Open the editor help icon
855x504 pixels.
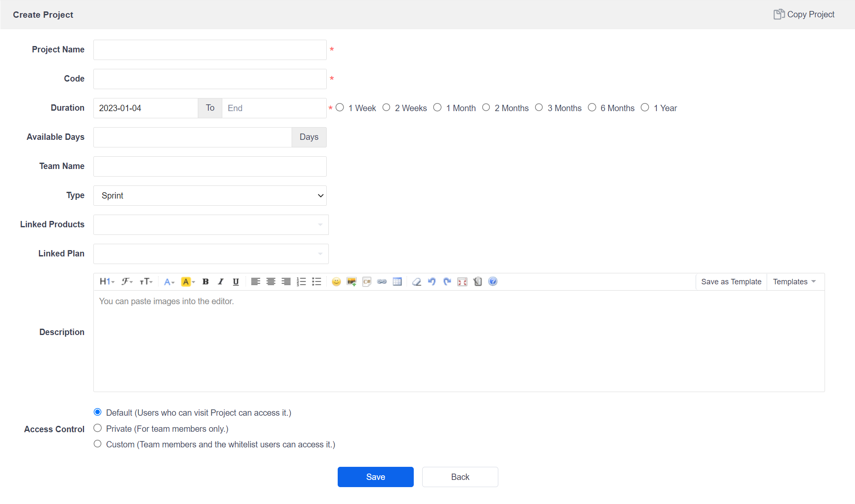point(493,282)
